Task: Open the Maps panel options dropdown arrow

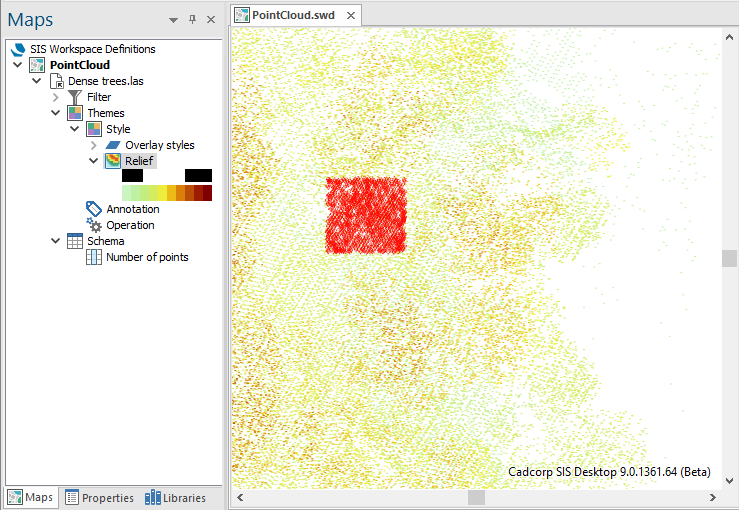Action: (173, 20)
